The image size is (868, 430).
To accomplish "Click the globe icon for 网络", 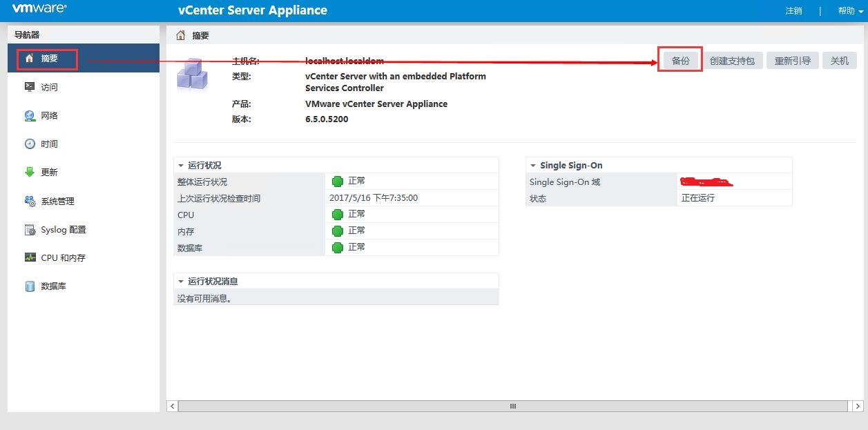I will tap(30, 116).
